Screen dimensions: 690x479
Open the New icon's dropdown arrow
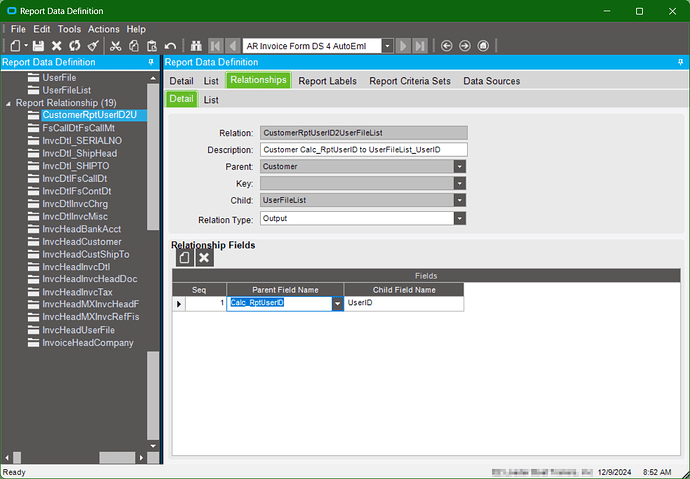coord(26,46)
